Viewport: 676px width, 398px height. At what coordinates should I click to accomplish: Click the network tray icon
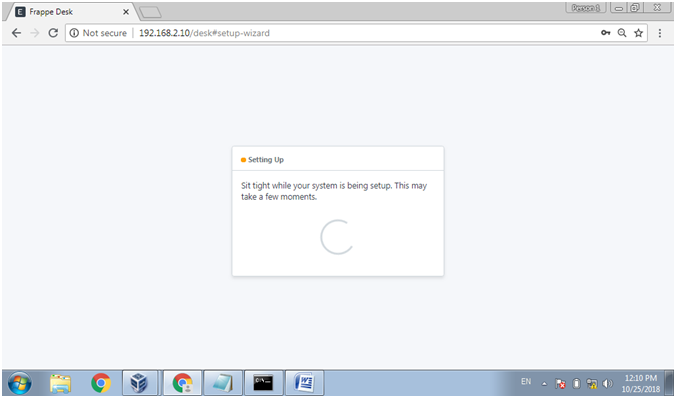point(592,383)
